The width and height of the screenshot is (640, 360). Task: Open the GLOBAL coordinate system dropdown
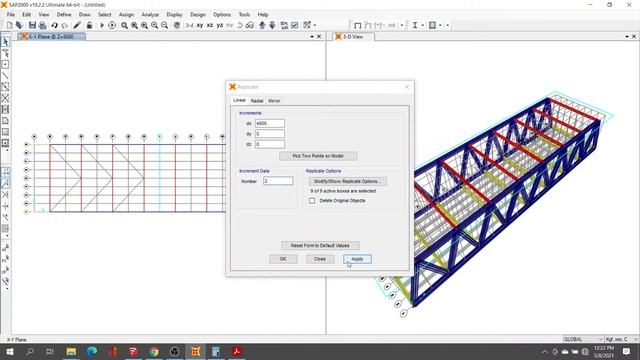click(583, 340)
